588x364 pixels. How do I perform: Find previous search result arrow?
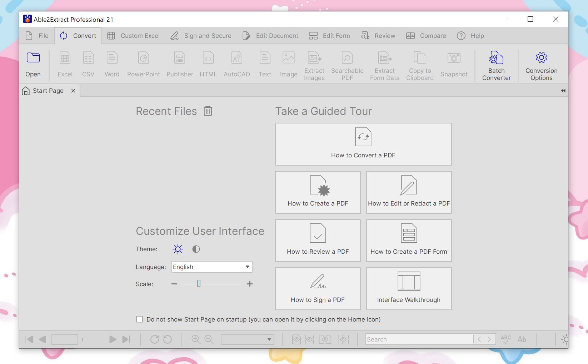click(x=479, y=339)
